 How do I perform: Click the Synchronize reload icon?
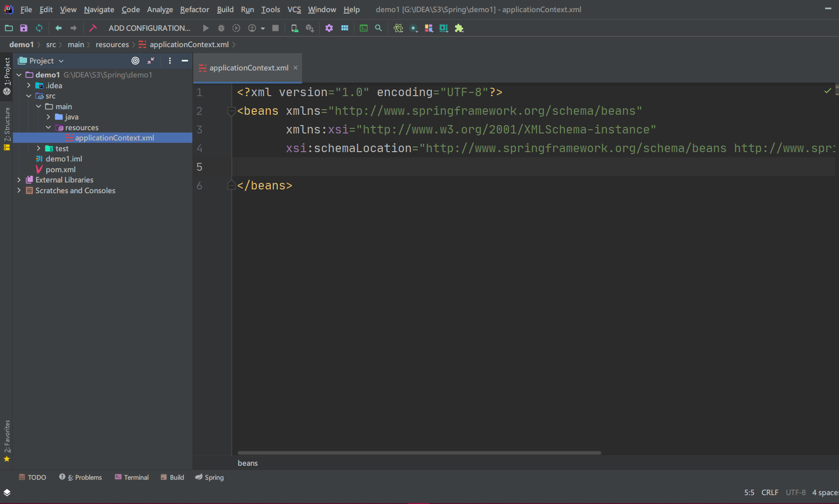(x=39, y=28)
